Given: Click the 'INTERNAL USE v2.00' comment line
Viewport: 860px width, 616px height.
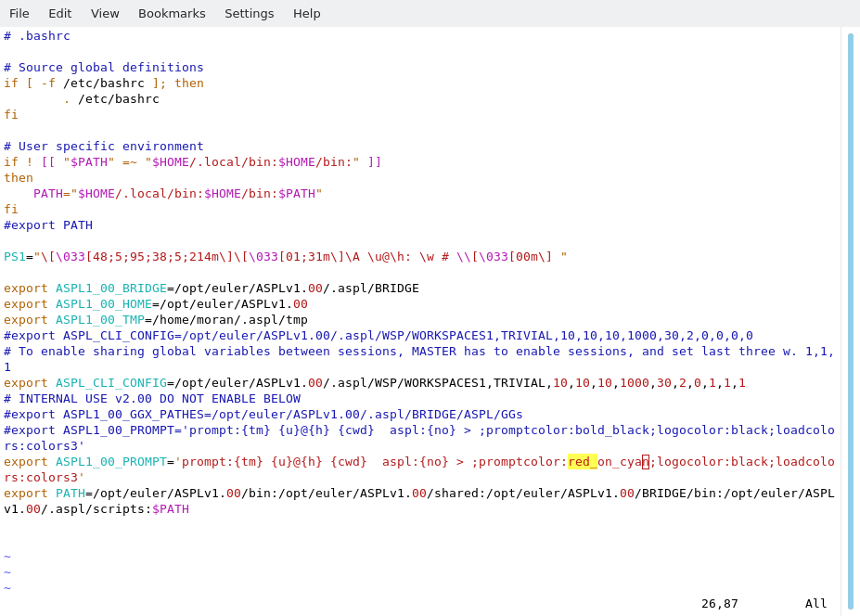Looking at the screenshot, I should [152, 399].
